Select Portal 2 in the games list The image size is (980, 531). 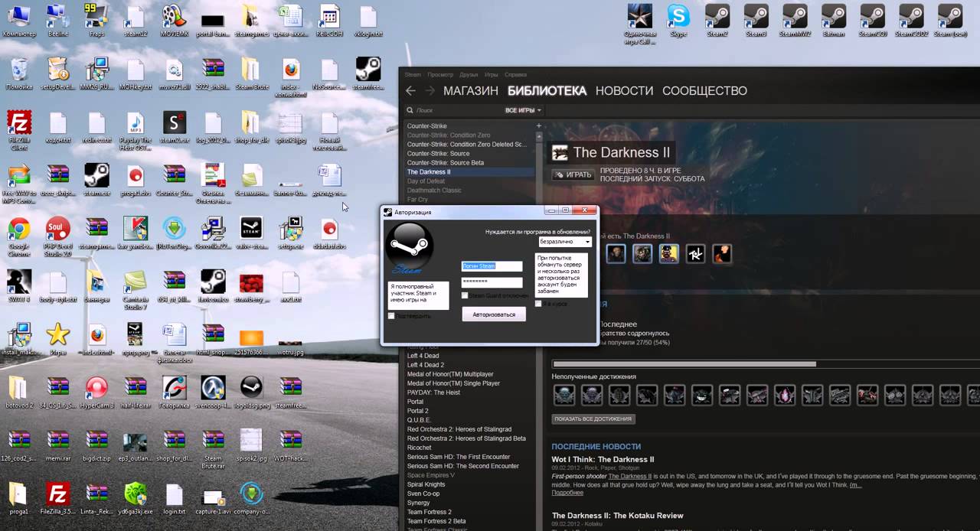point(418,411)
